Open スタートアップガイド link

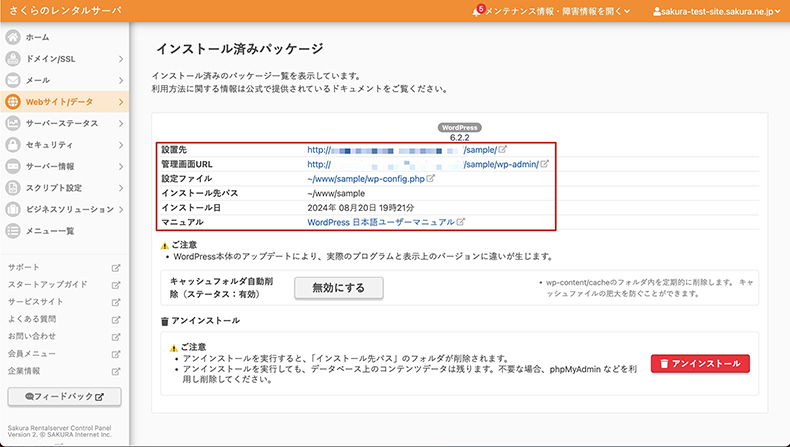(48, 285)
